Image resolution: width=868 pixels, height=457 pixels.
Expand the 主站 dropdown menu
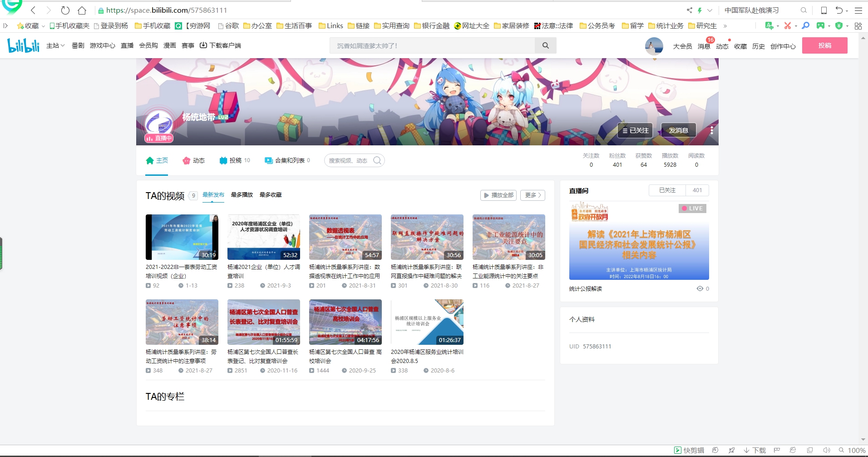click(x=55, y=45)
